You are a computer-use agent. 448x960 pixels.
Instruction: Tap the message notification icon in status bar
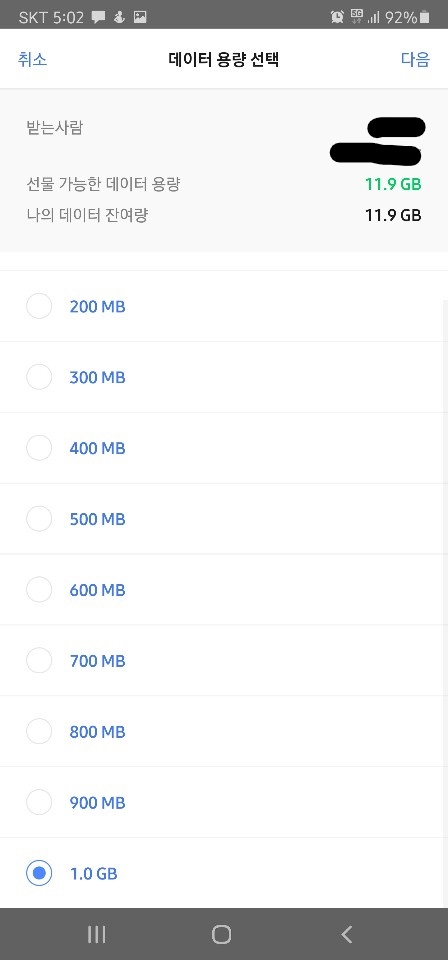click(99, 18)
